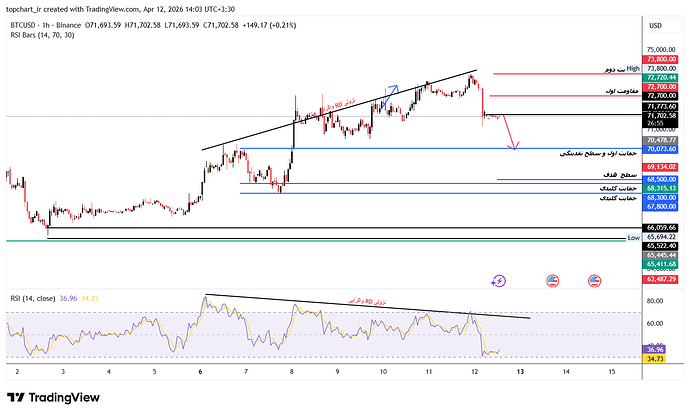Image resolution: width=690 pixels, height=414 pixels.
Task: Click the yellow 34.73 RSI scale label
Action: click(x=655, y=359)
